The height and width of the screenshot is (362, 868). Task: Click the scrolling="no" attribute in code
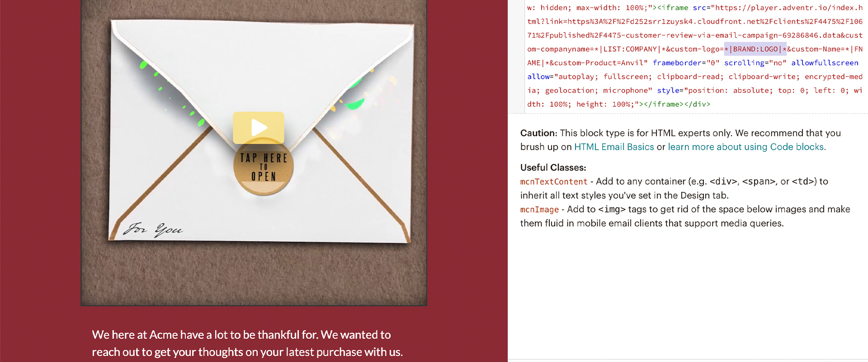(755, 63)
